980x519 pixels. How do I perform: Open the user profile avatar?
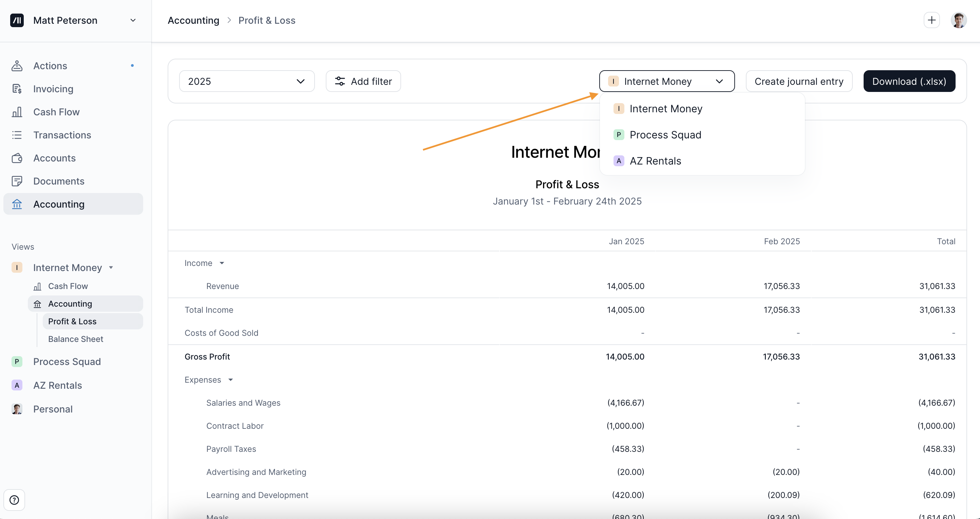coord(958,20)
